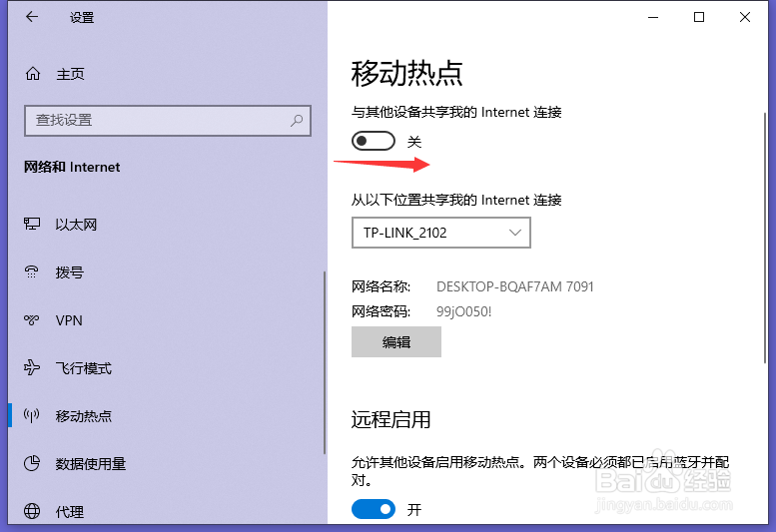The width and height of the screenshot is (776, 532).
Task: Click the proxy globe icon
Action: point(32,511)
